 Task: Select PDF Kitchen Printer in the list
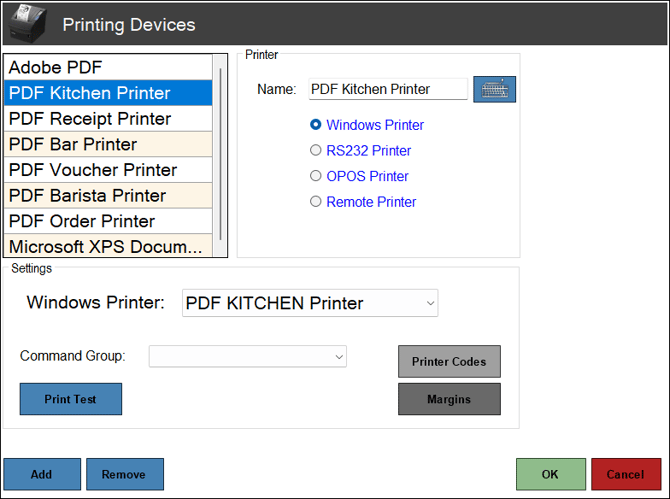pos(108,93)
